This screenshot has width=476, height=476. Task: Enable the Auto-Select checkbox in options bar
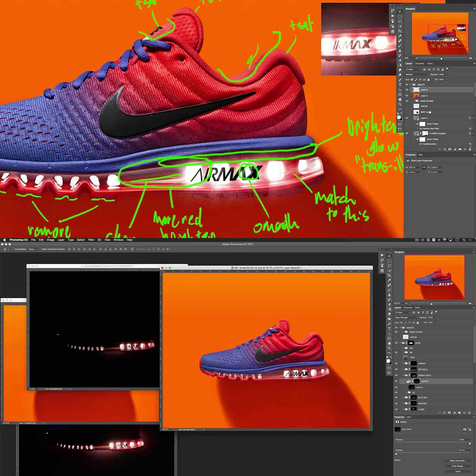13,250
